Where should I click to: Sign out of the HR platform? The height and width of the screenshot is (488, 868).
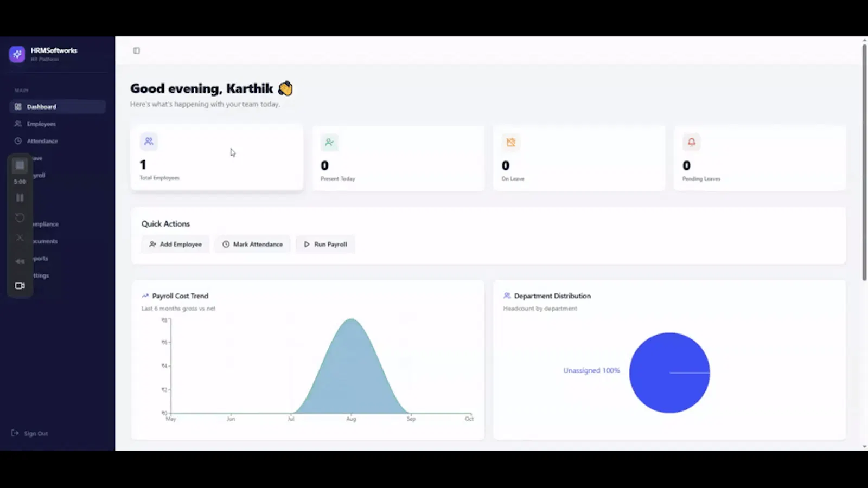click(30, 433)
